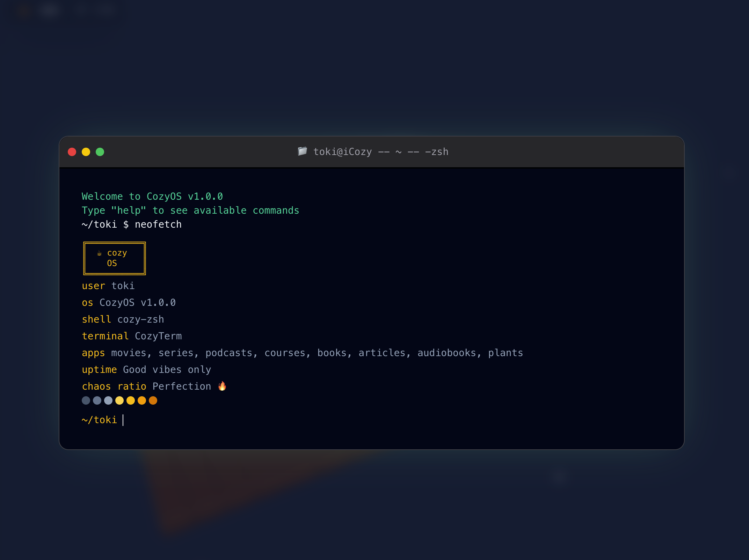Click the lightest gray color dot
Viewport: 749px width, 560px height.
[x=108, y=400]
